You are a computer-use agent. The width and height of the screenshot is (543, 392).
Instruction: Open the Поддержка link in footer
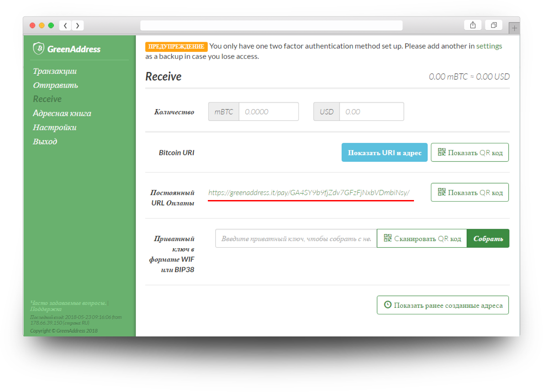46,309
